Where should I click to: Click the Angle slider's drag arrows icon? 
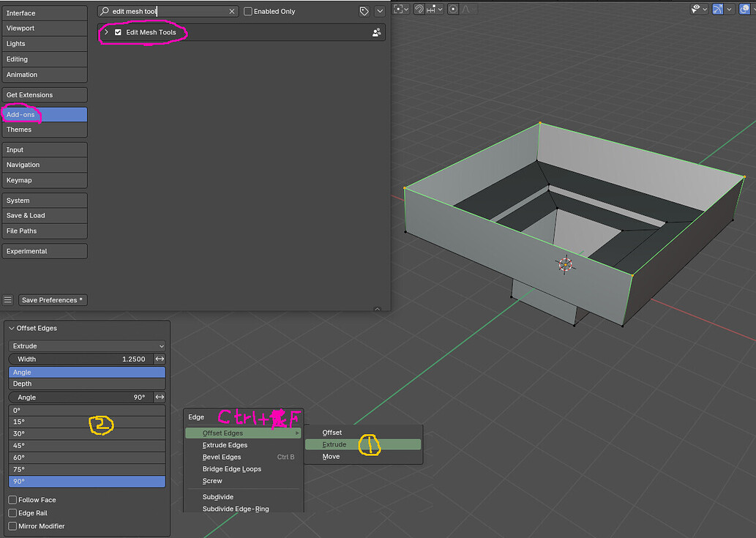(160, 397)
